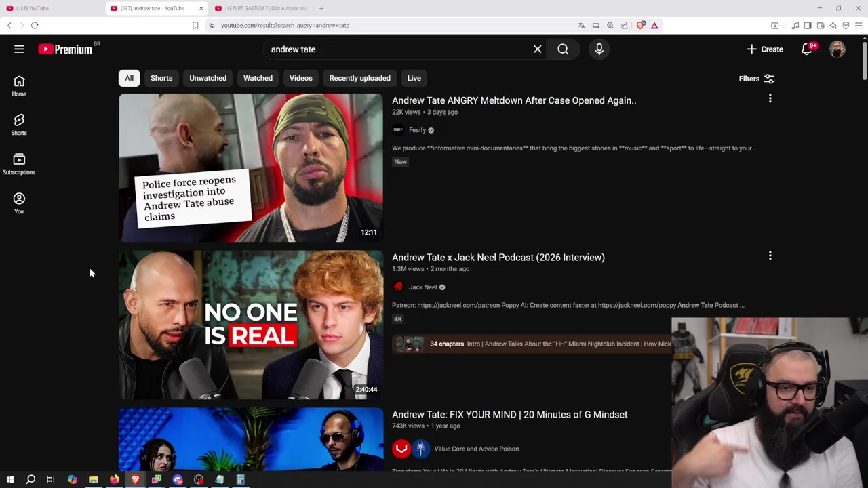Open the YouTube hamburger guide menu
The width and height of the screenshot is (868, 488).
click(19, 49)
